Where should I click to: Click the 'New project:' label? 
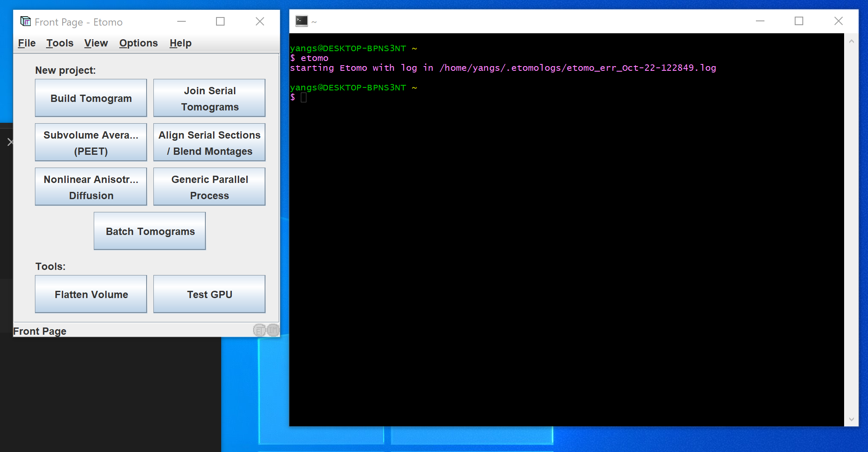click(x=65, y=70)
